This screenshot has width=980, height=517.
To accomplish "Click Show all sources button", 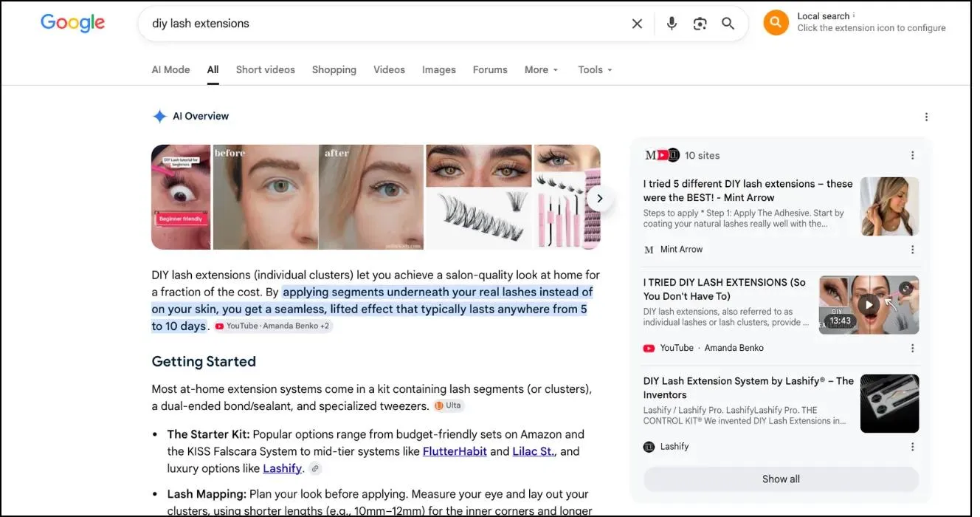I will coord(781,479).
